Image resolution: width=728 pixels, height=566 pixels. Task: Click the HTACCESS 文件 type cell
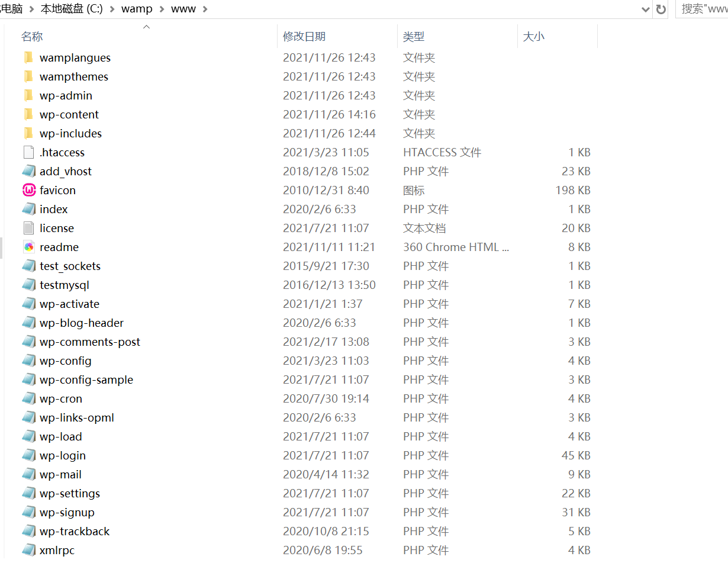coord(442,152)
